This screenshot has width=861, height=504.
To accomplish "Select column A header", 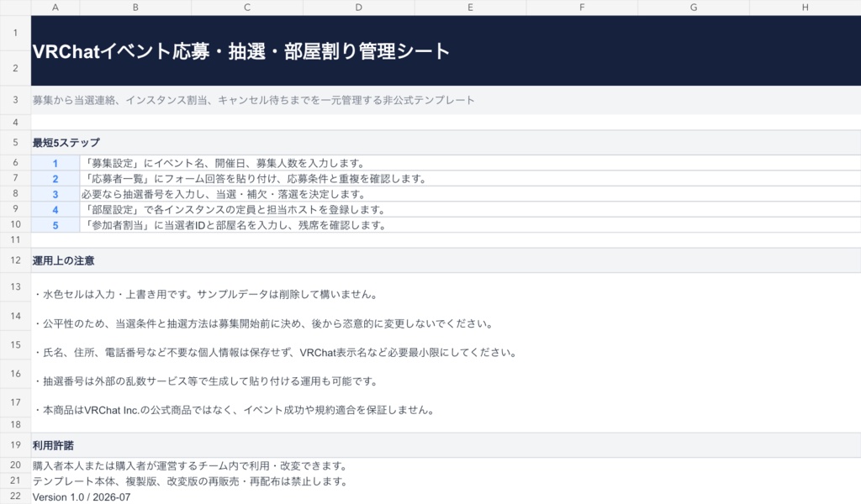I will point(55,7).
